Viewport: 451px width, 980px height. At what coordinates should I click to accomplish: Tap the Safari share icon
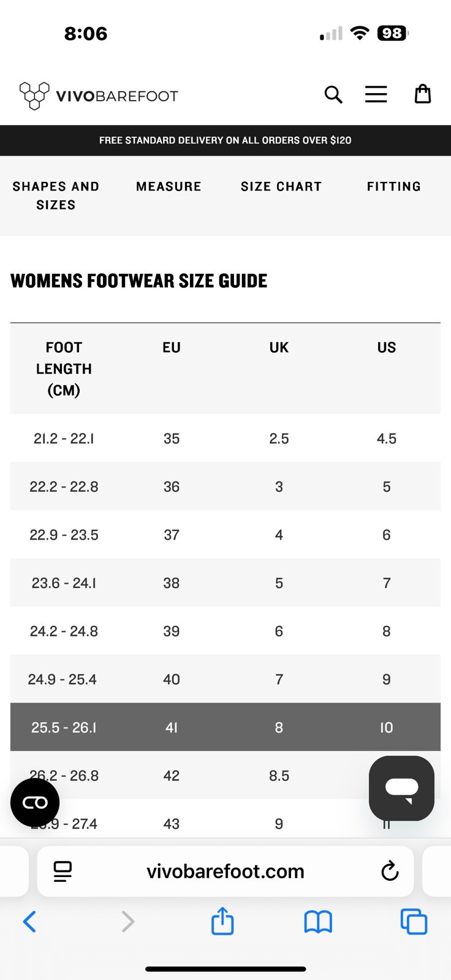(x=222, y=921)
